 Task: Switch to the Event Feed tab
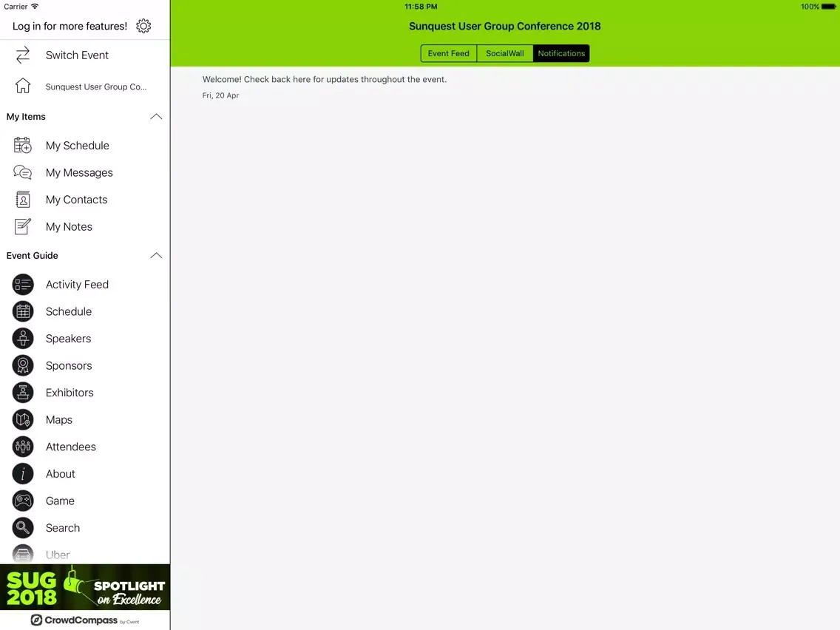(448, 53)
